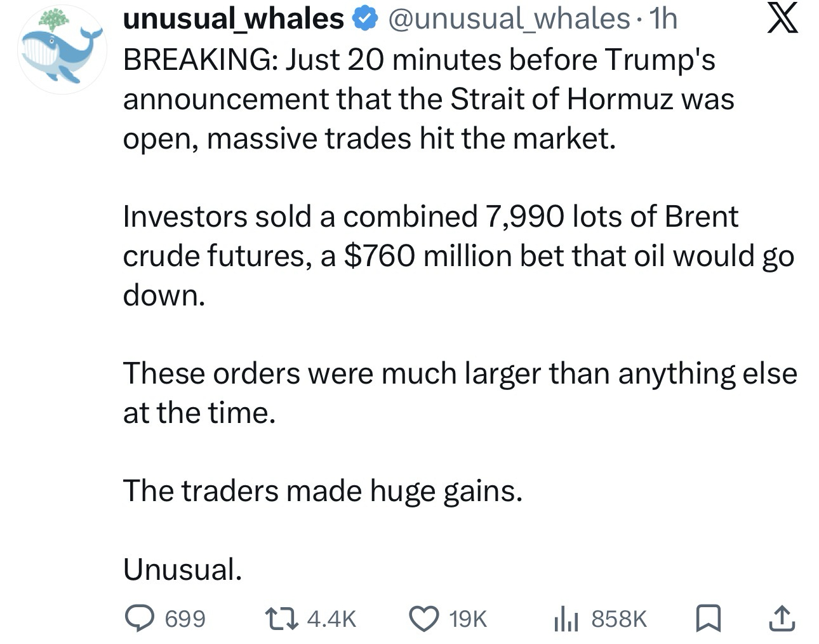Click the 858K views count

tap(619, 619)
